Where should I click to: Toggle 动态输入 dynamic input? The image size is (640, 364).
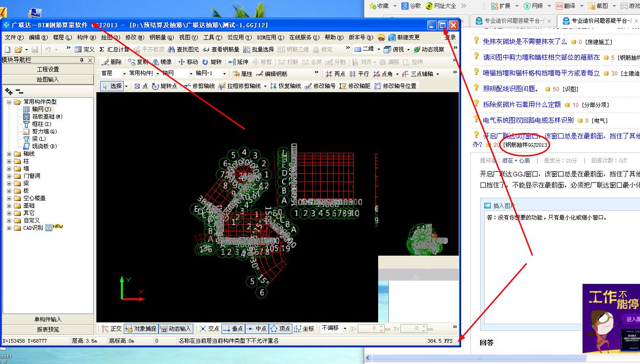[176, 328]
